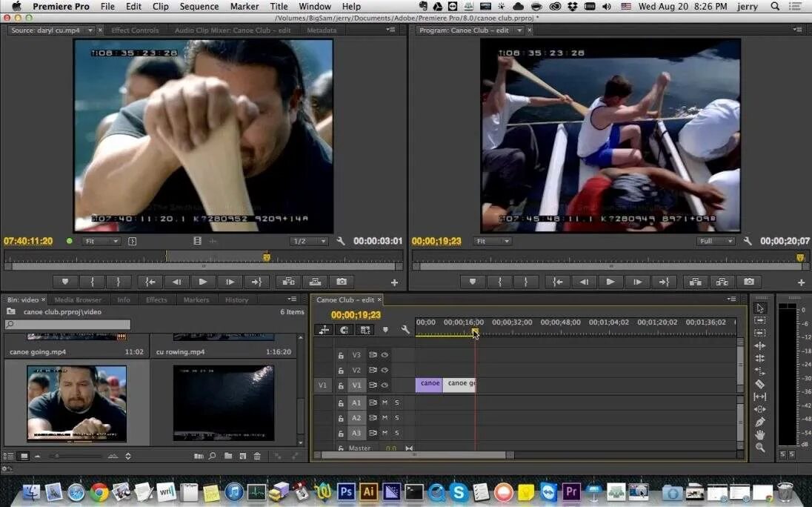The width and height of the screenshot is (812, 507).
Task: Click Export Frame camera in Program monitor
Action: coord(749,282)
